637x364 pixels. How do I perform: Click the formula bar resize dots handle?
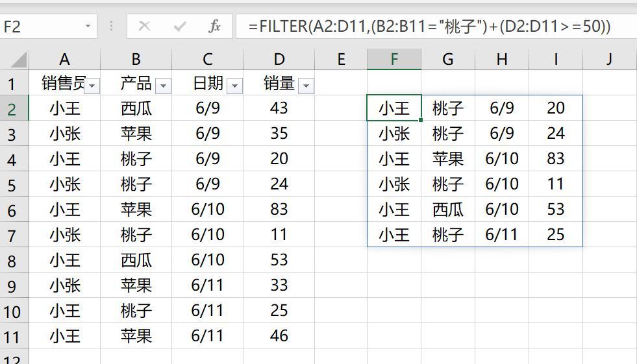[111, 27]
